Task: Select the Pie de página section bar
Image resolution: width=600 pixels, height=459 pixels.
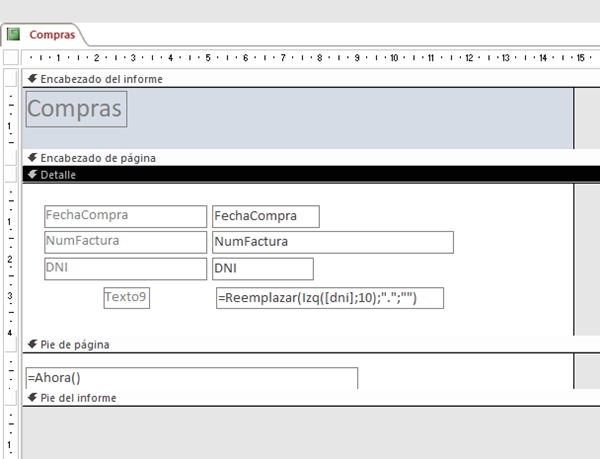Action: tap(311, 344)
